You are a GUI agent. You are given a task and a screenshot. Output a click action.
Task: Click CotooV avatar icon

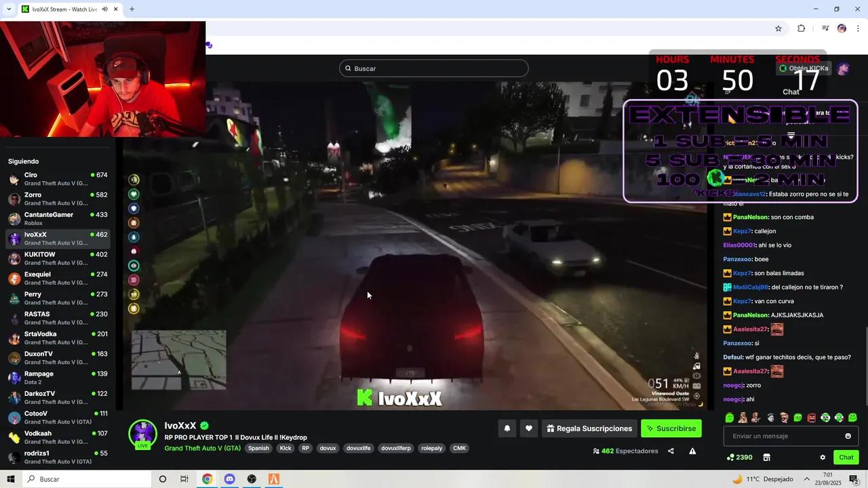[x=14, y=418]
